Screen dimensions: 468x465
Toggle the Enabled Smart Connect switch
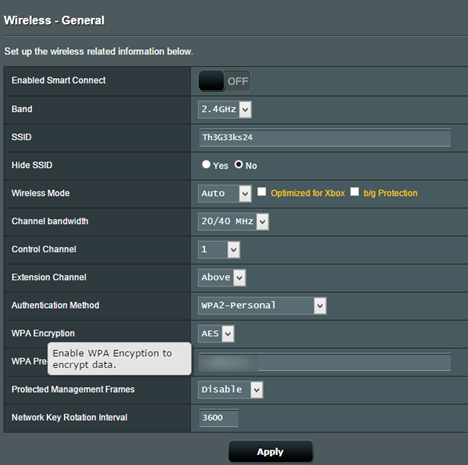coord(224,81)
